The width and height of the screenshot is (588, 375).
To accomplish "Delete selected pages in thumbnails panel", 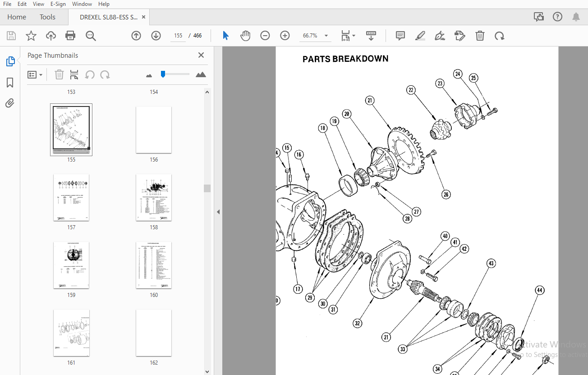I will (59, 74).
